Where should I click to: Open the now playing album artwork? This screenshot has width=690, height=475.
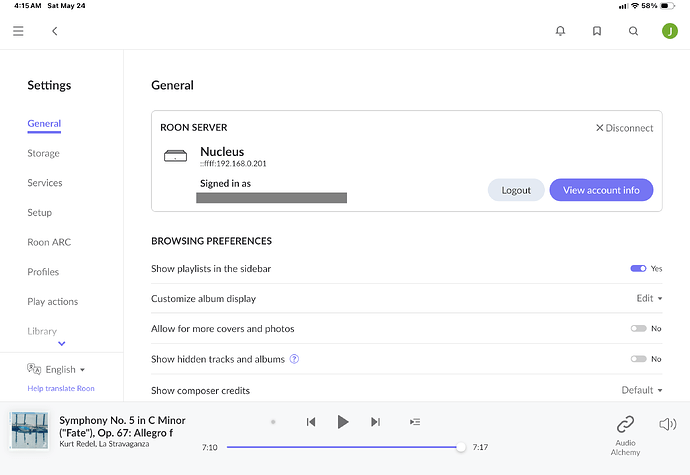click(x=29, y=430)
